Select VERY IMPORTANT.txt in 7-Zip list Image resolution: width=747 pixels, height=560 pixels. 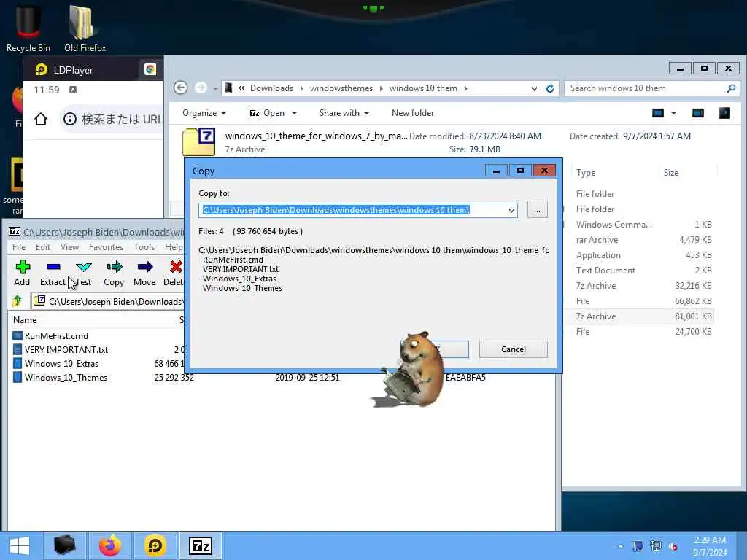coord(66,349)
